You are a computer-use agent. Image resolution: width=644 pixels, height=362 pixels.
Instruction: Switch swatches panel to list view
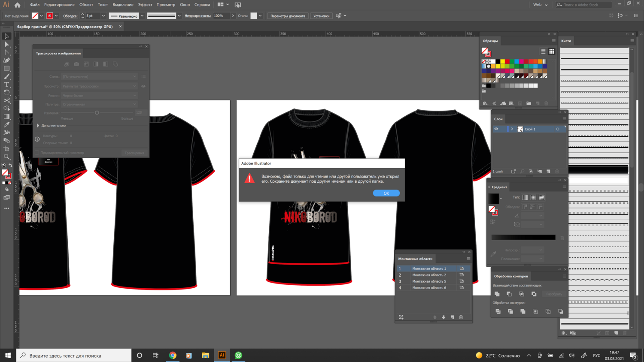pos(543,51)
